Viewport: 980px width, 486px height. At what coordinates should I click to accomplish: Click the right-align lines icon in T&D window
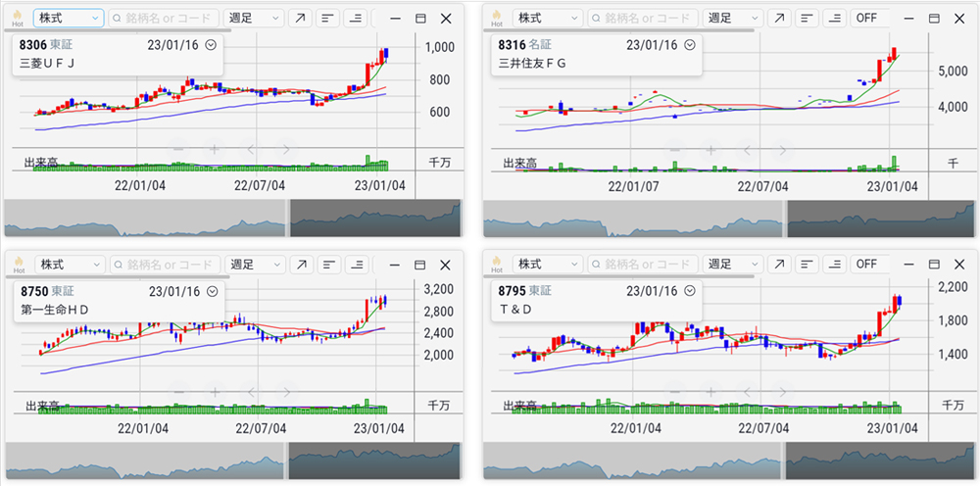pos(834,264)
